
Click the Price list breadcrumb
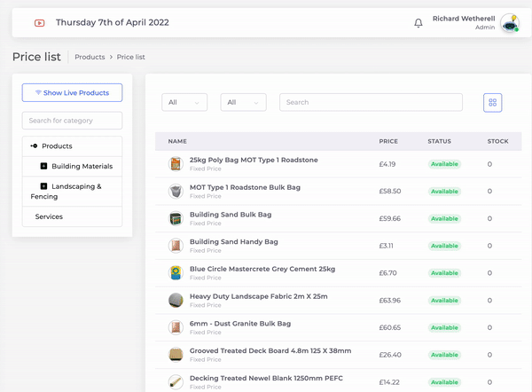(131, 57)
